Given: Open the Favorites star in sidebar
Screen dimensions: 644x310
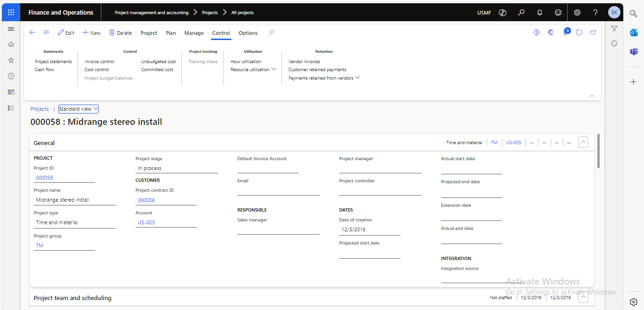Looking at the screenshot, I should 11,60.
